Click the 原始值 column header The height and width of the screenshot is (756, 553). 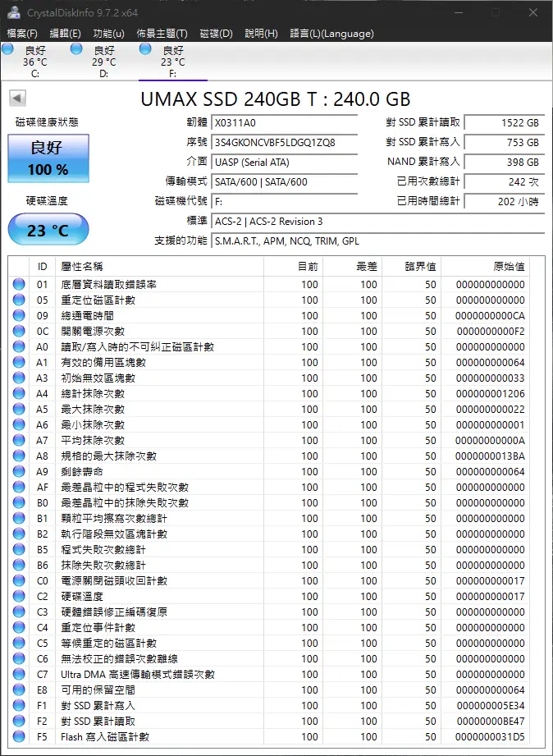tap(508, 267)
